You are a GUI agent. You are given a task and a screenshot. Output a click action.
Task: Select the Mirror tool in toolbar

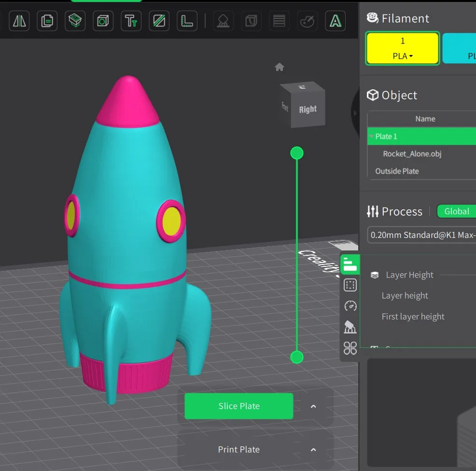point(20,21)
